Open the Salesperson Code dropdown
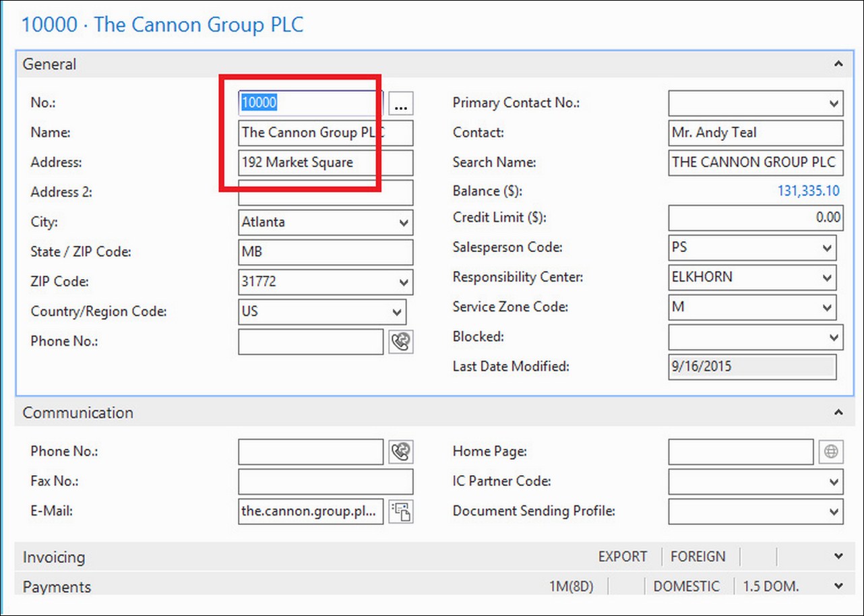Image resolution: width=864 pixels, height=616 pixels. [x=828, y=247]
